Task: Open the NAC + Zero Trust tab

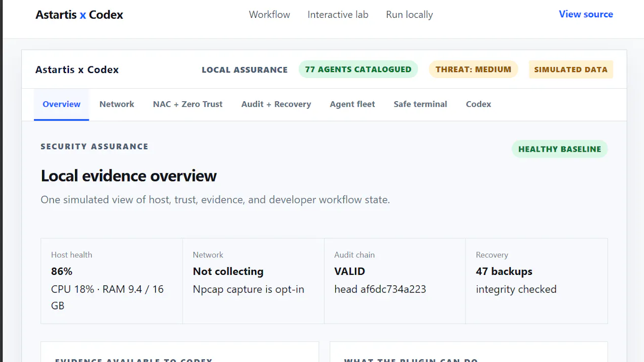Action: coord(188,104)
